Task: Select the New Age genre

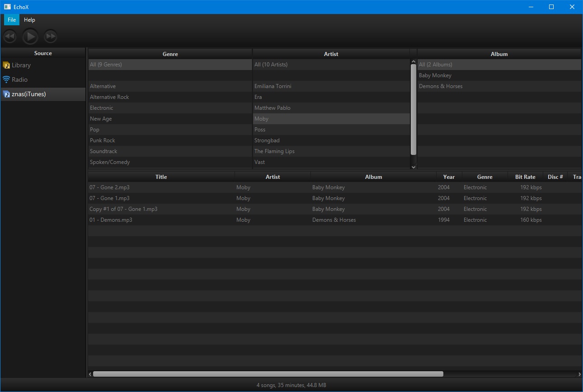Action: [x=170, y=119]
